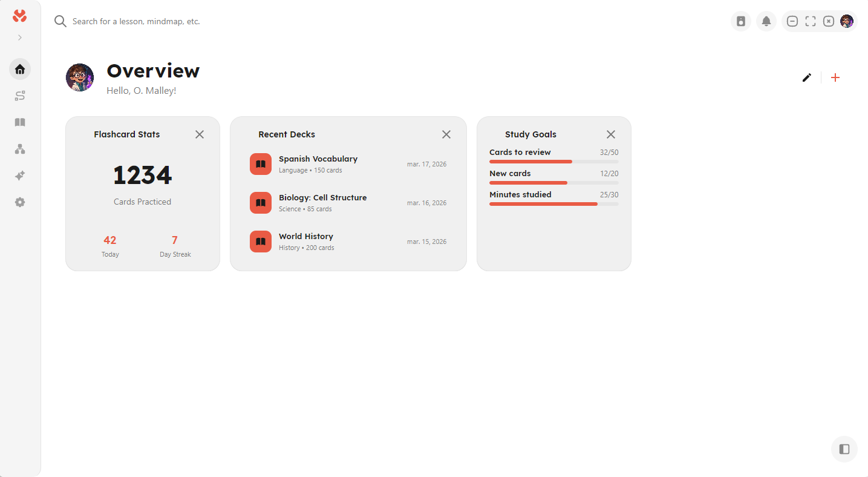Remove the Recent Decks widget
This screenshot has width=868, height=477.
pos(446,134)
